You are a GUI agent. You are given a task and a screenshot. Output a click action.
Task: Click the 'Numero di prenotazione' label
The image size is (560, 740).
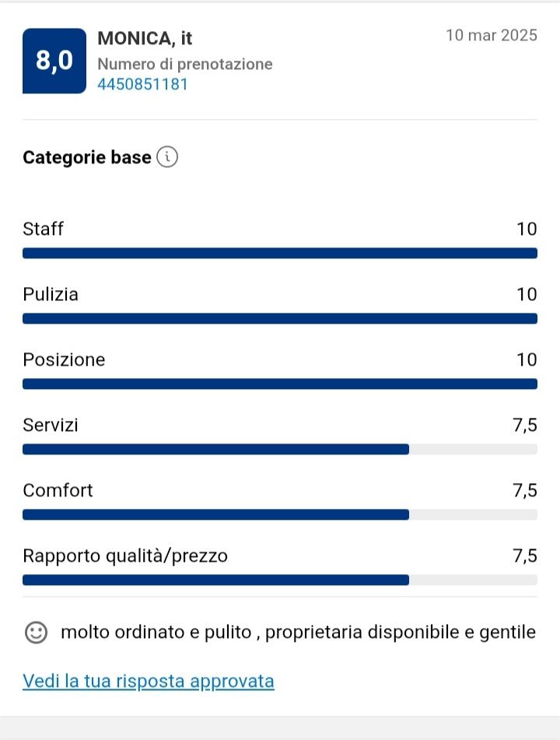(x=185, y=64)
